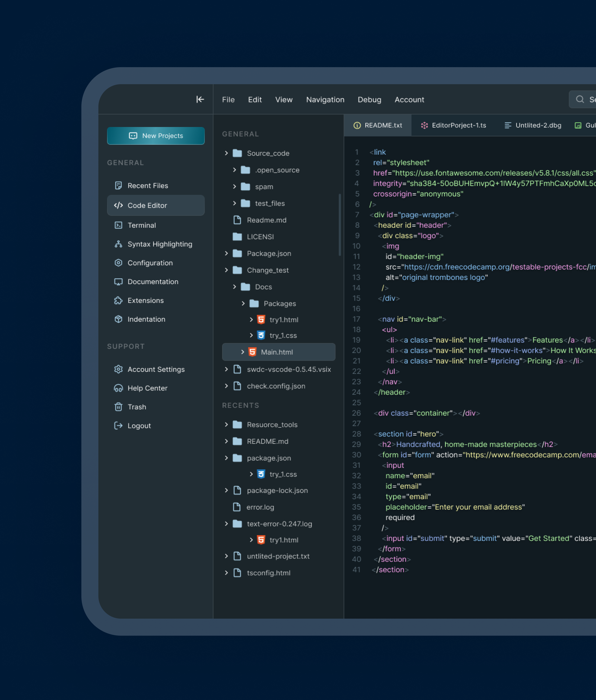The image size is (596, 700).
Task: Open Account Settings link
Action: [156, 369]
